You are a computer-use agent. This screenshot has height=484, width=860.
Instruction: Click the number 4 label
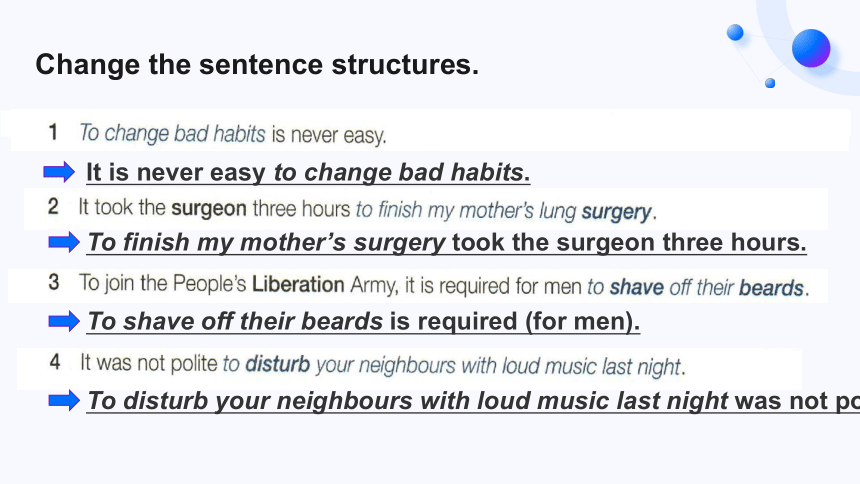coord(55,362)
